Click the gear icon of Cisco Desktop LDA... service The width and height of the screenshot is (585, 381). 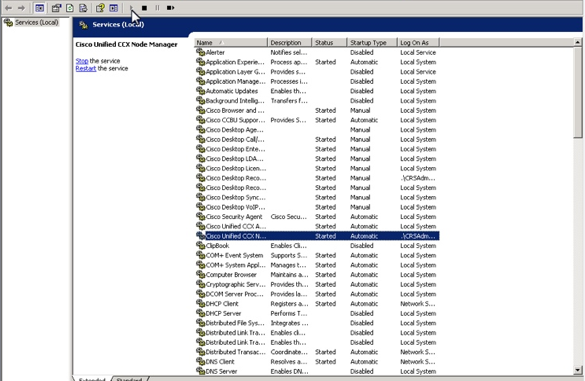pyautogui.click(x=200, y=159)
